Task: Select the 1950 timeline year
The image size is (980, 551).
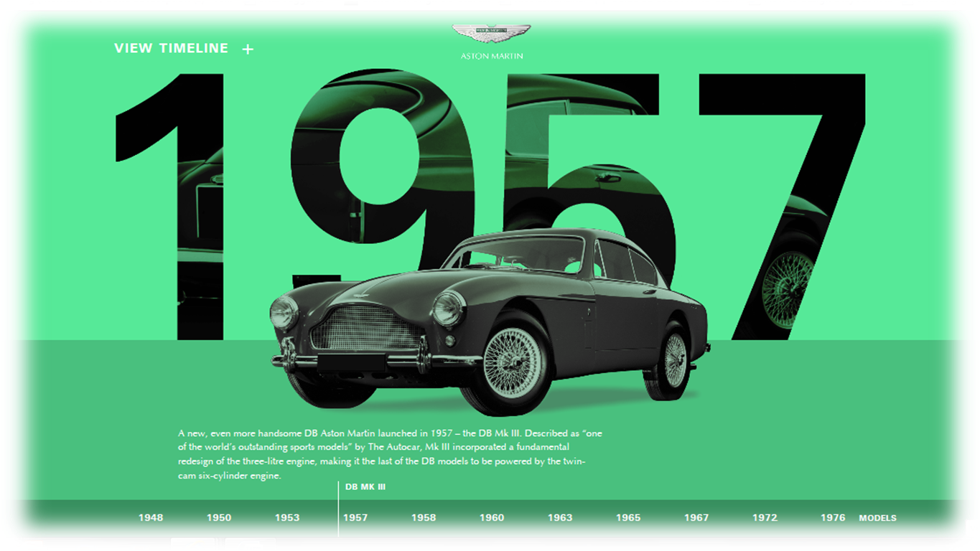Action: [219, 517]
